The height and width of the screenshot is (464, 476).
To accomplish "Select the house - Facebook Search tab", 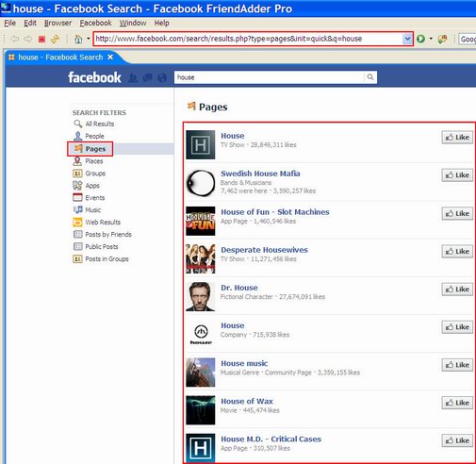I will pyautogui.click(x=60, y=58).
